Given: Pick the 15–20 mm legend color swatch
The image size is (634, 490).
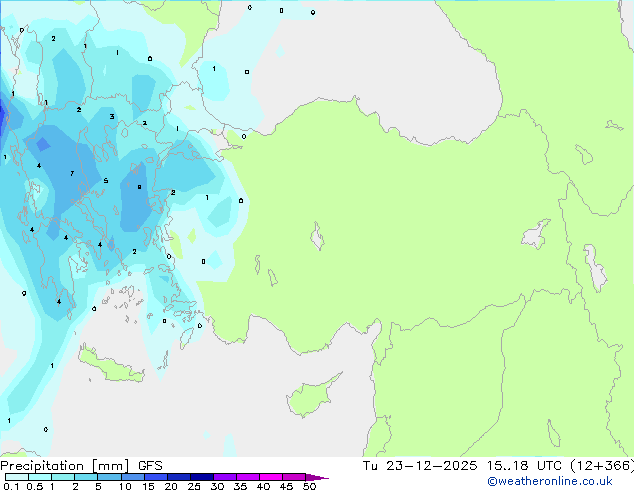Looking at the screenshot, I should tap(156, 477).
